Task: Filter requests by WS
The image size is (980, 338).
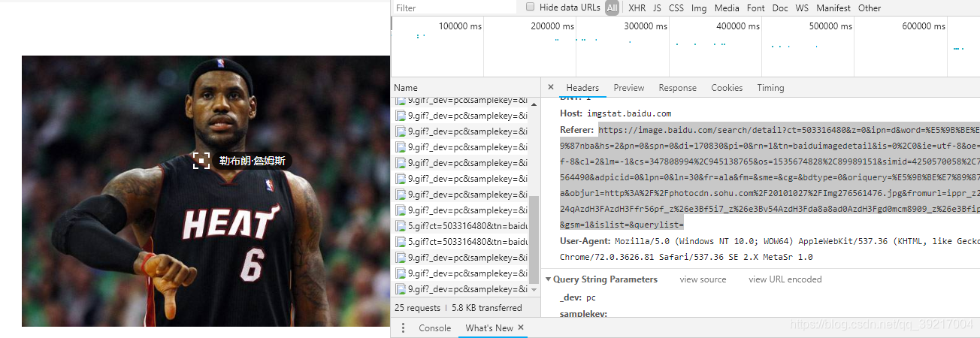Action: pyautogui.click(x=802, y=8)
